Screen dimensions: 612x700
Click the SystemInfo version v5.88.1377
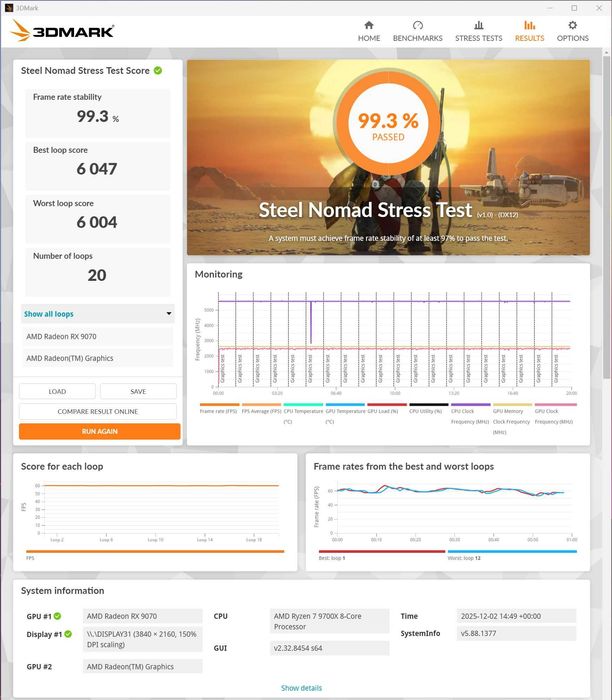click(x=516, y=633)
